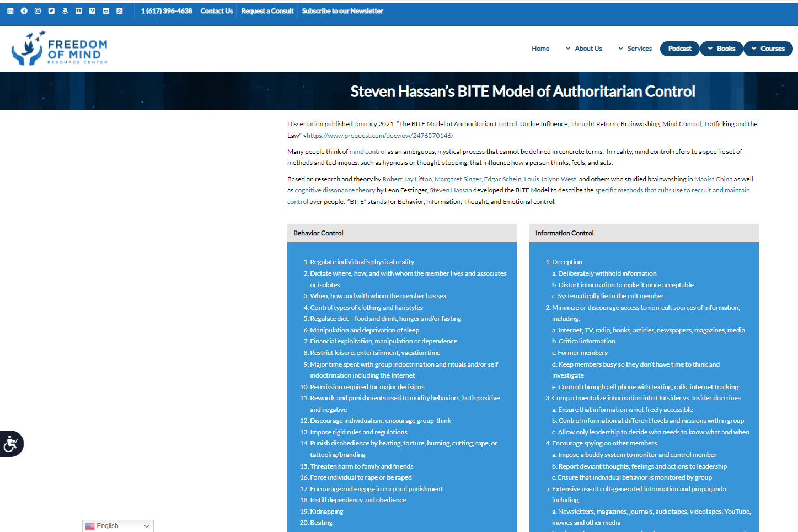798x532 pixels.
Task: Expand the About Us menu chevron
Action: (x=568, y=49)
